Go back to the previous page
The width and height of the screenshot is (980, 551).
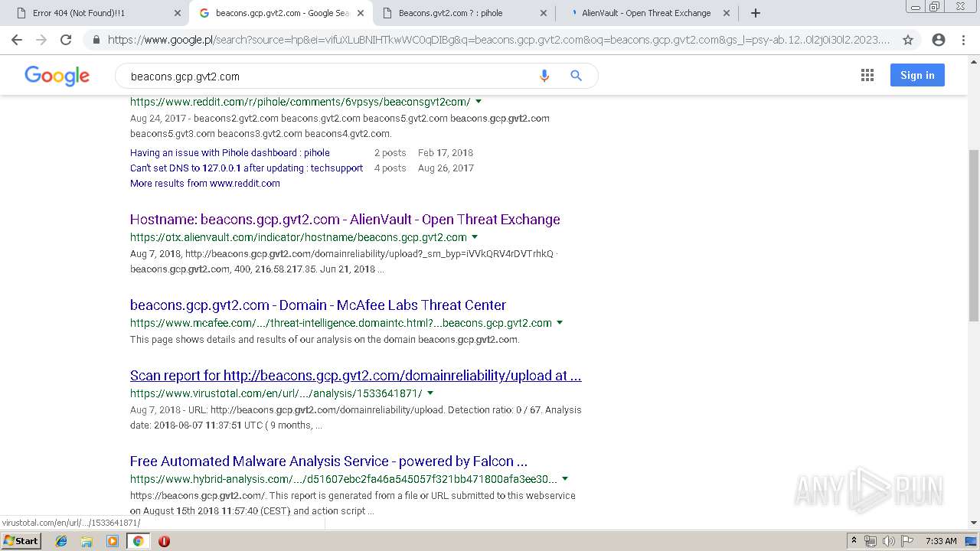click(x=17, y=40)
